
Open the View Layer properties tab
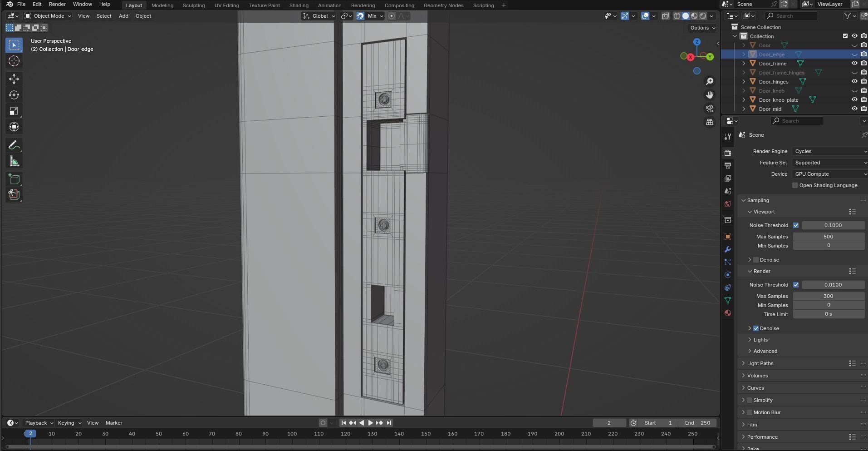(x=728, y=178)
